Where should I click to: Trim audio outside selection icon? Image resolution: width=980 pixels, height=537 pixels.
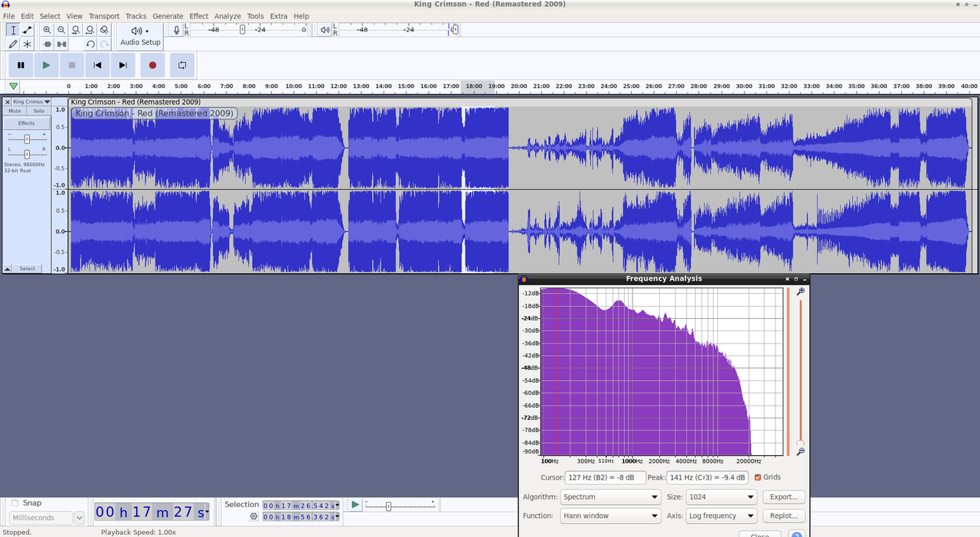pyautogui.click(x=47, y=44)
